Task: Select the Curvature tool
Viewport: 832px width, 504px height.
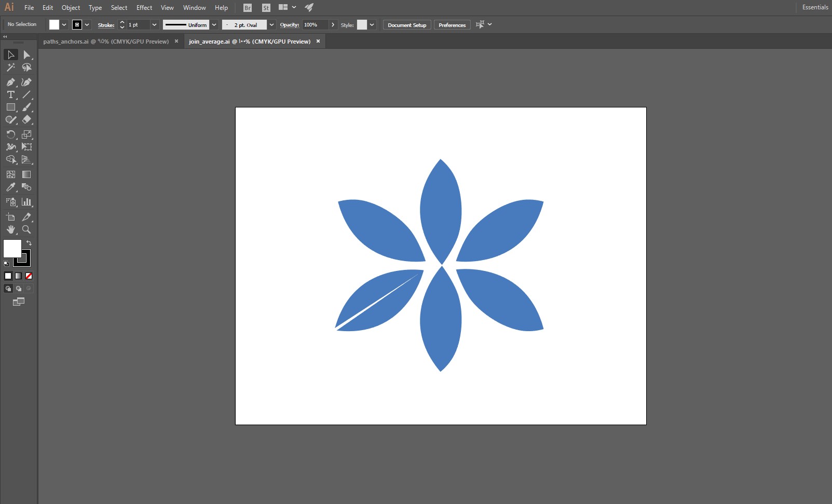Action: (26, 82)
